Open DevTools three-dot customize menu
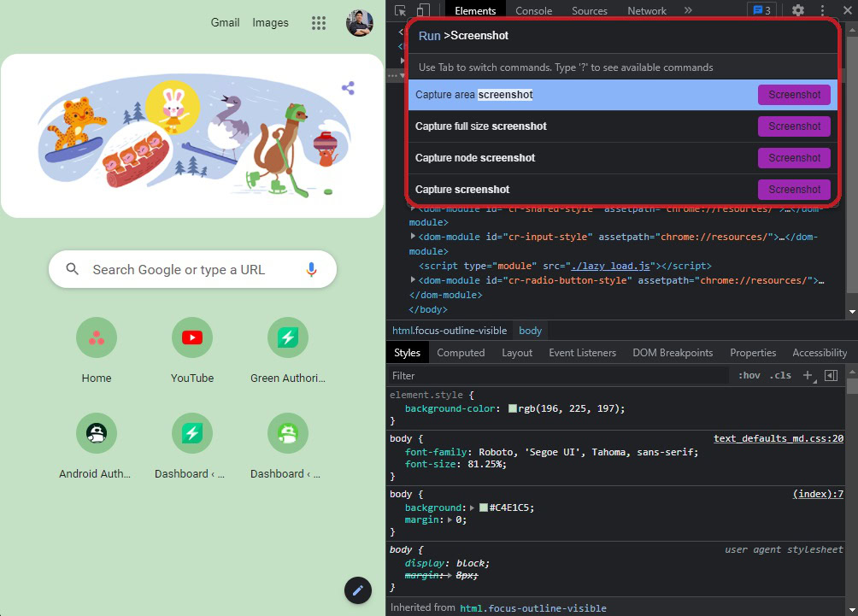This screenshot has width=858, height=616. (822, 10)
